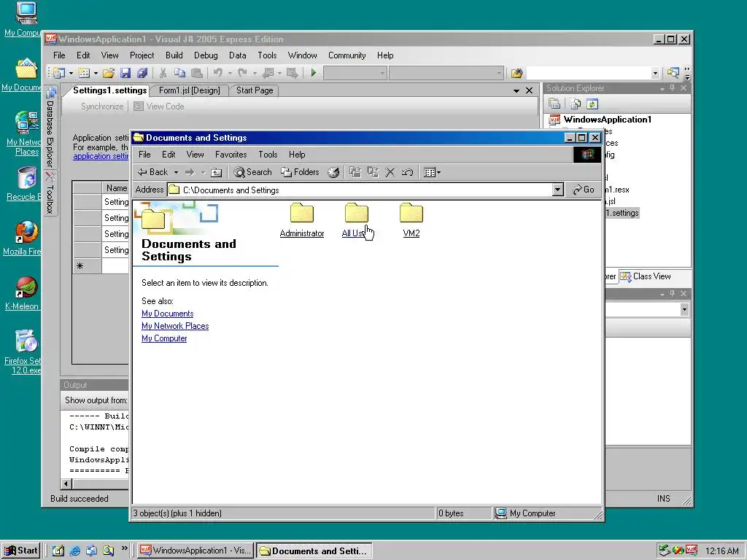The height and width of the screenshot is (560, 747).
Task: Switch to the Start Page tab
Action: [x=255, y=90]
